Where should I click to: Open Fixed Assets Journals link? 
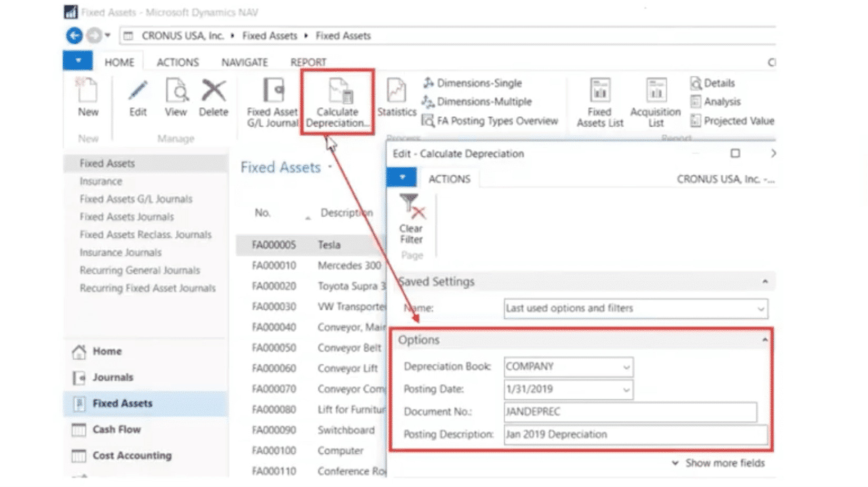[x=127, y=217]
